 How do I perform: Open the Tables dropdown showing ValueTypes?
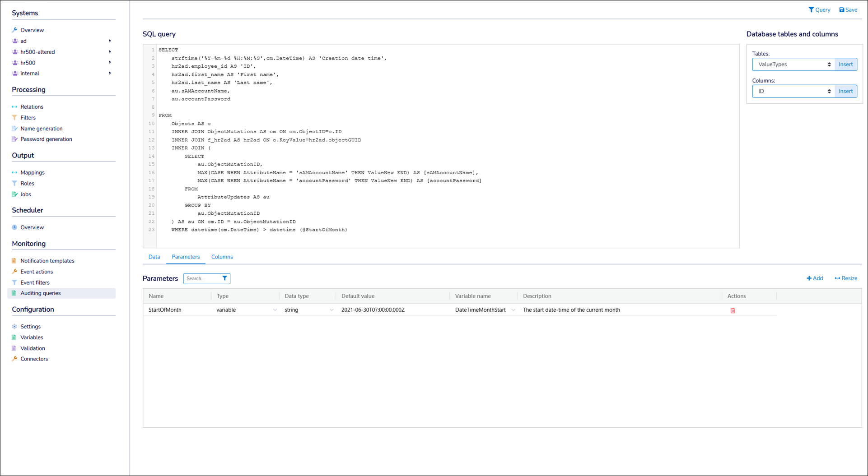793,65
